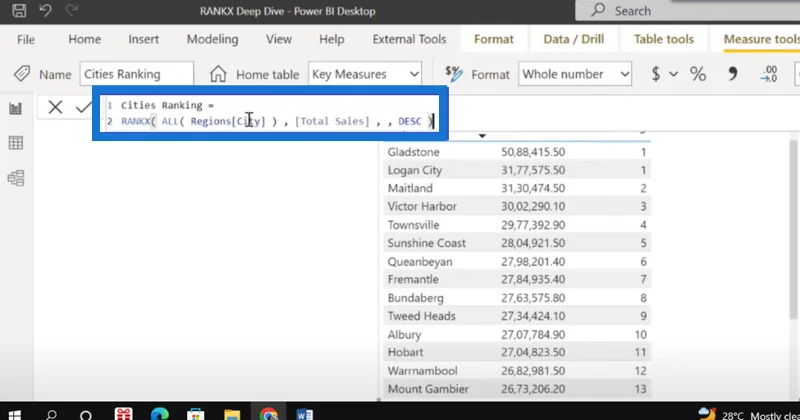Click the column sort arrow indicator
800x420 pixels.
click(482, 136)
